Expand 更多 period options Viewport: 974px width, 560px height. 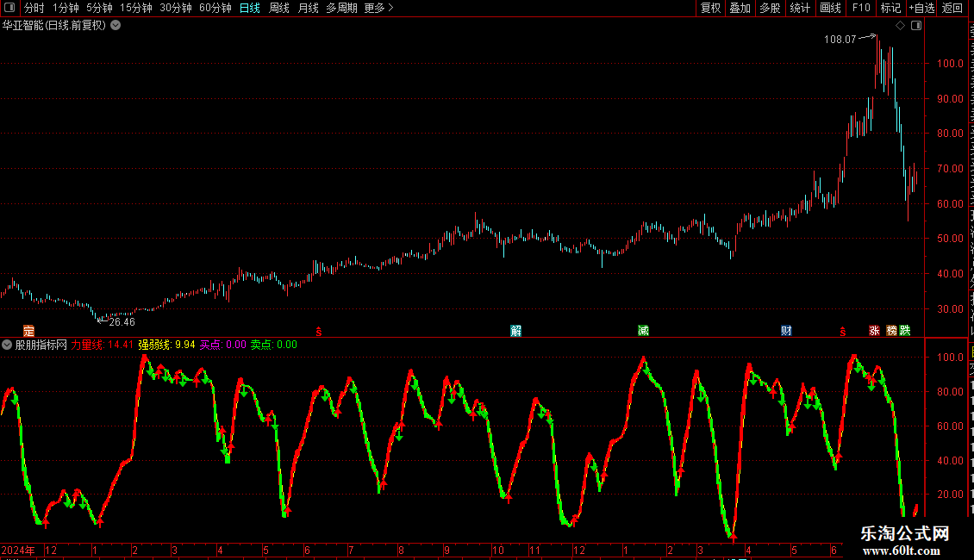click(379, 8)
